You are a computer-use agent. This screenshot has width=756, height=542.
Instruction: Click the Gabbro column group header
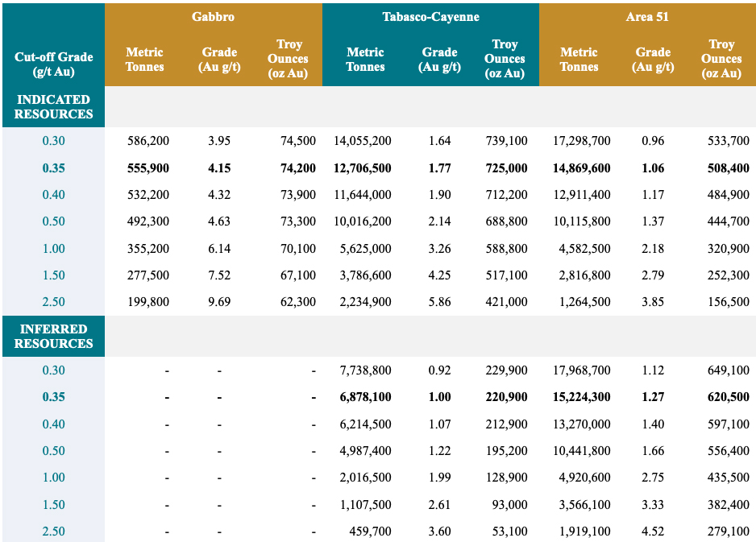point(213,17)
